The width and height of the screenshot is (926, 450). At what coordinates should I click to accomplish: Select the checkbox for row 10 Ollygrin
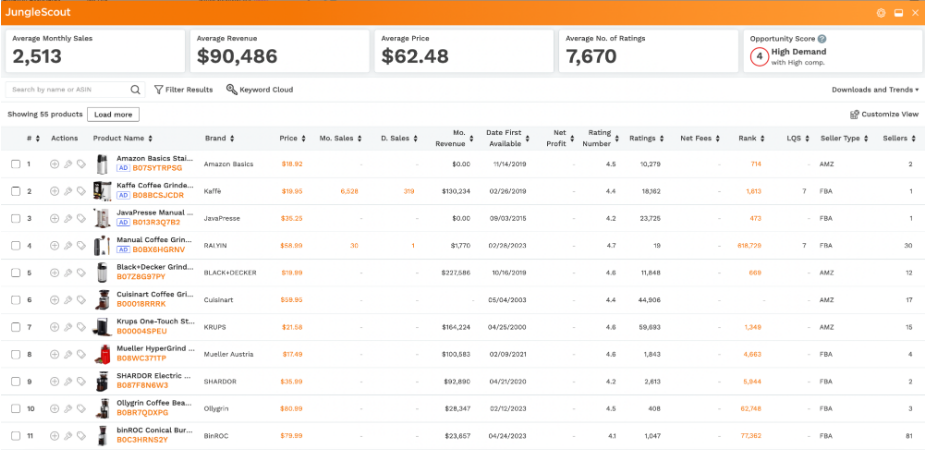15,409
